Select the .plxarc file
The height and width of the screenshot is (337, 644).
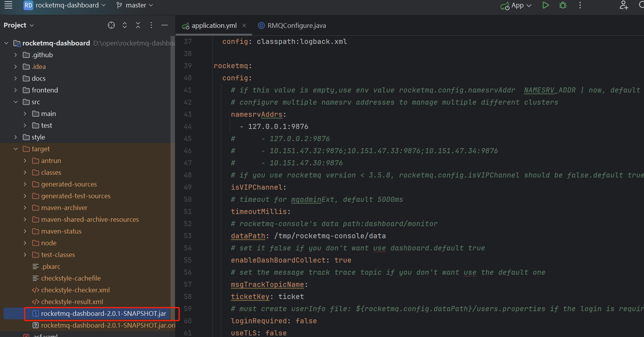click(51, 266)
